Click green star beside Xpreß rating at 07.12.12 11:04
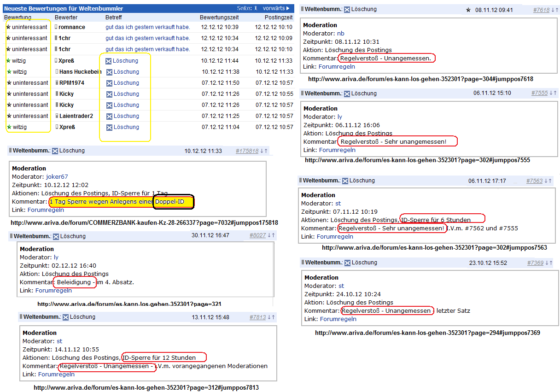The image size is (560, 392). (9, 127)
